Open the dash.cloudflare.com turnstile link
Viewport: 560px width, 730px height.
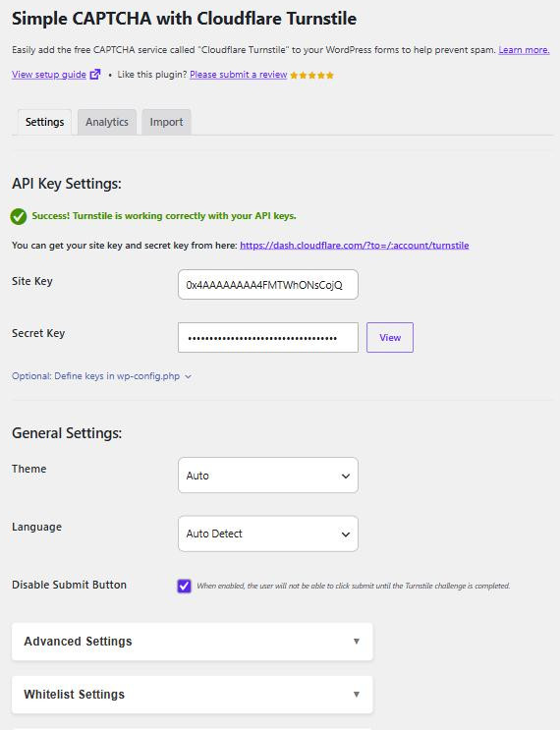(x=355, y=246)
